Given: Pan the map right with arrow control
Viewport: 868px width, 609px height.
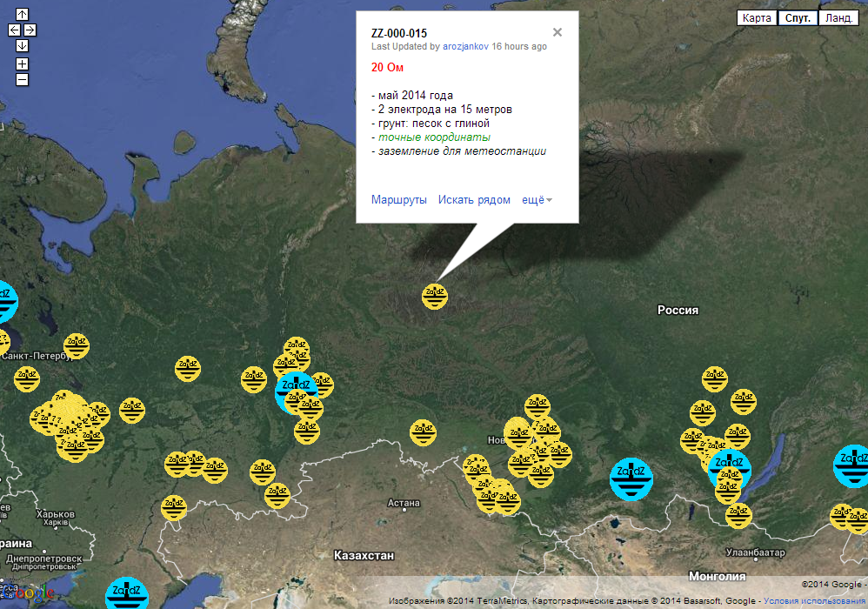Looking at the screenshot, I should pos(30,30).
